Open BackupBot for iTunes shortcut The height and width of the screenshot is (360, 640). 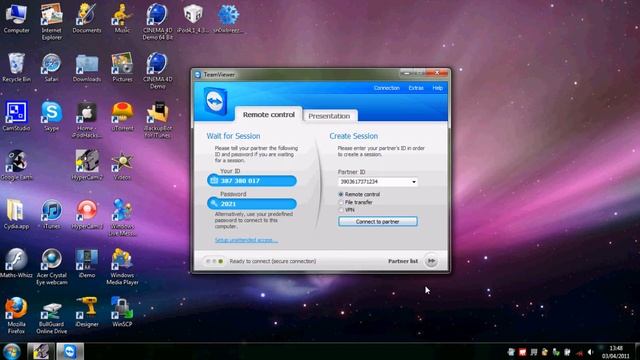158,120
